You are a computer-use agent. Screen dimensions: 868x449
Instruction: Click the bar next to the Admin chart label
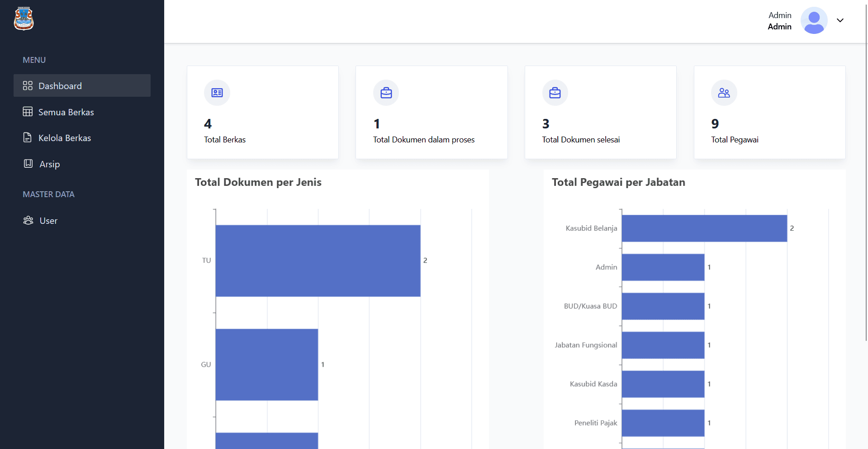[x=663, y=267]
